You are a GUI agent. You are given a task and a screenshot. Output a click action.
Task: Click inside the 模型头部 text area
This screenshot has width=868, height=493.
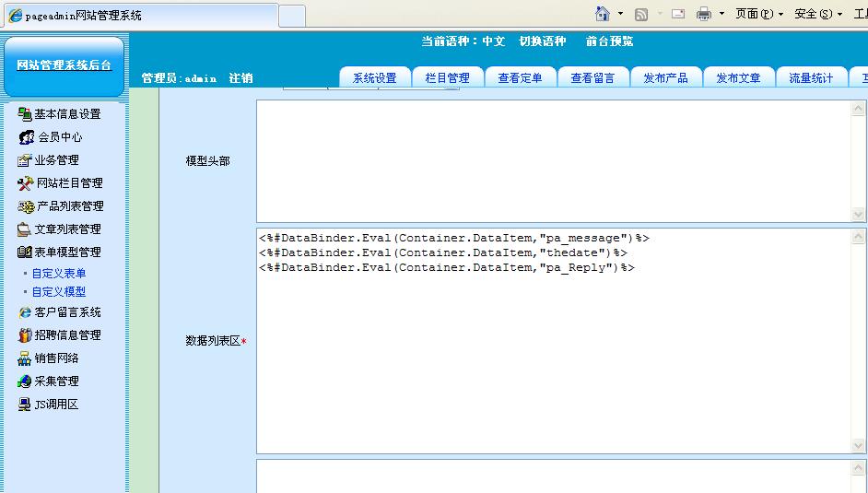coord(553,160)
